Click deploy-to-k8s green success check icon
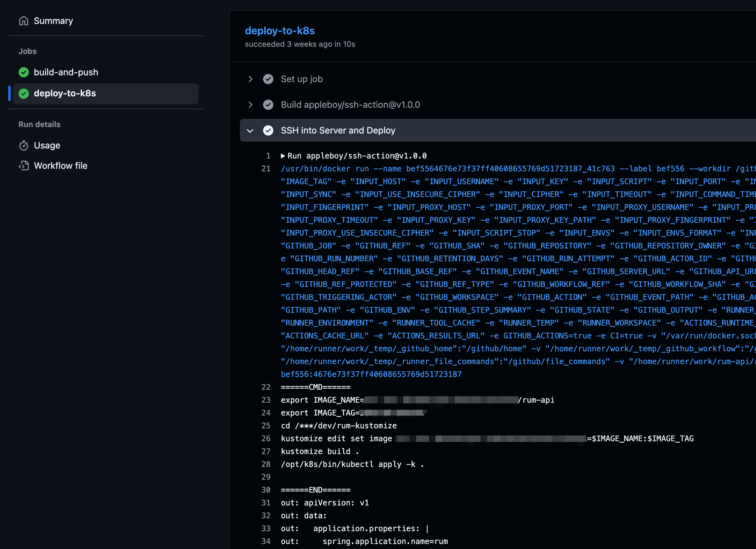Image resolution: width=756 pixels, height=549 pixels. point(24,94)
